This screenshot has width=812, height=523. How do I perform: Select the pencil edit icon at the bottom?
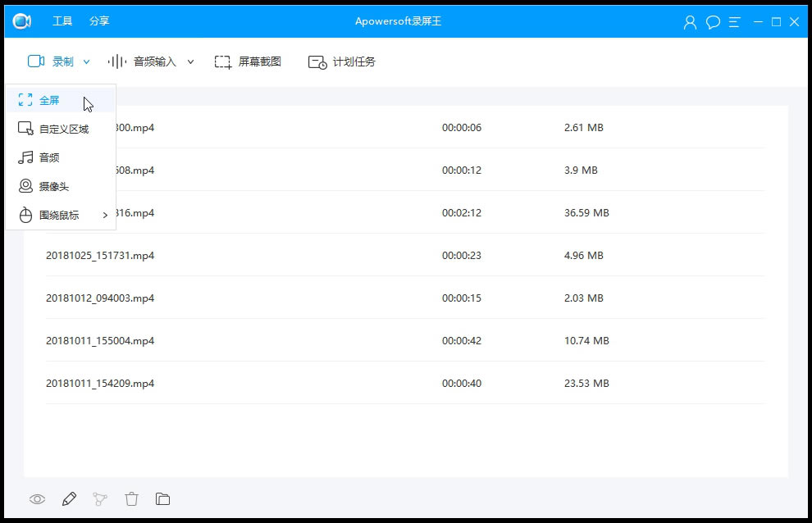click(x=69, y=498)
